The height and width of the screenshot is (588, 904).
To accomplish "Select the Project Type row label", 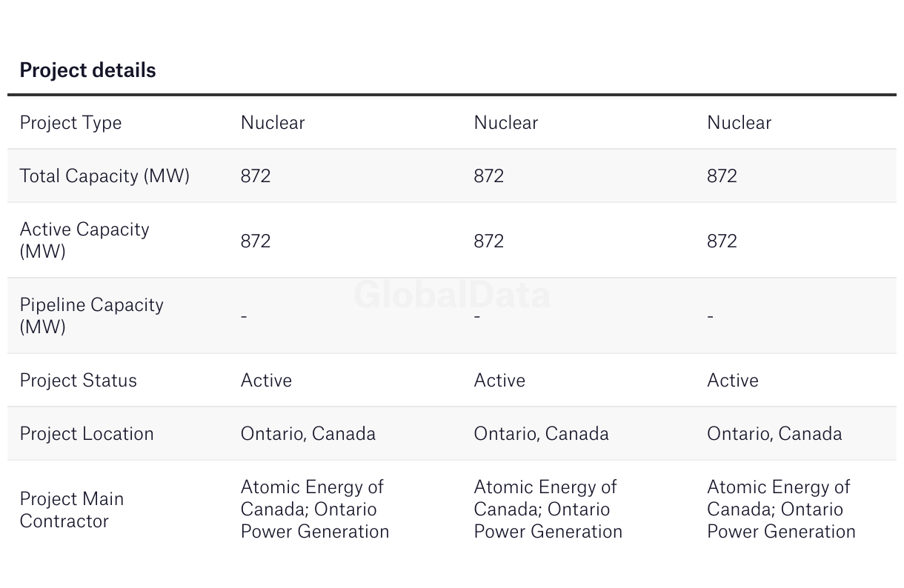I will [x=70, y=123].
